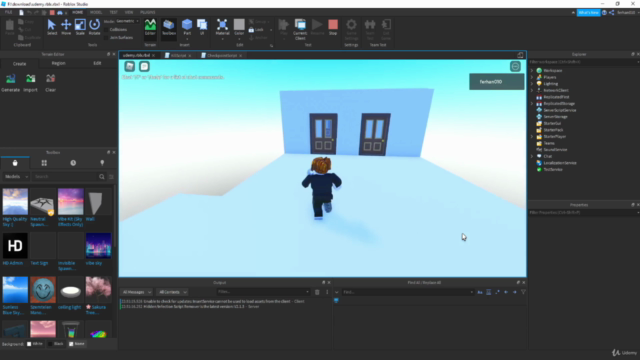640x360 pixels.
Task: Set Toolbox background to Black
Action: click(x=50, y=344)
